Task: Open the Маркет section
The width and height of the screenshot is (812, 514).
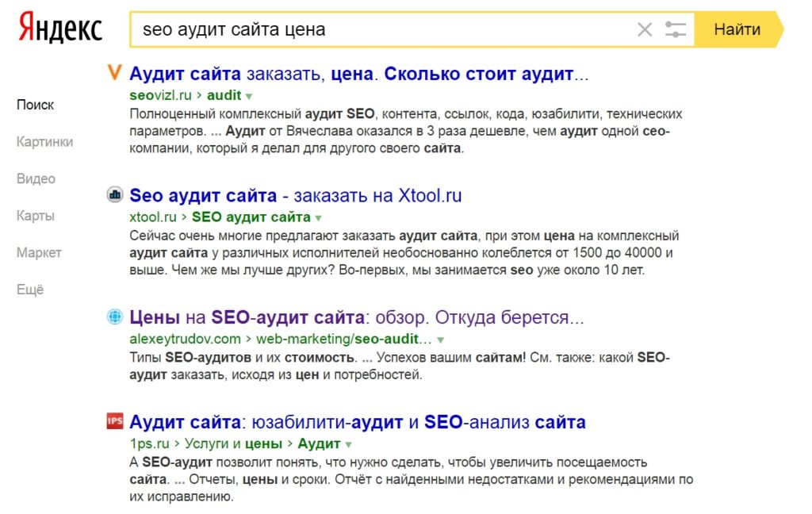Action: [x=40, y=252]
